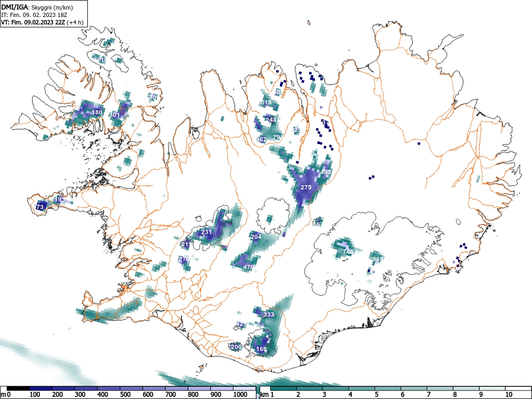
Task: Click the 'm 0' label on the legend
Action: (6, 395)
